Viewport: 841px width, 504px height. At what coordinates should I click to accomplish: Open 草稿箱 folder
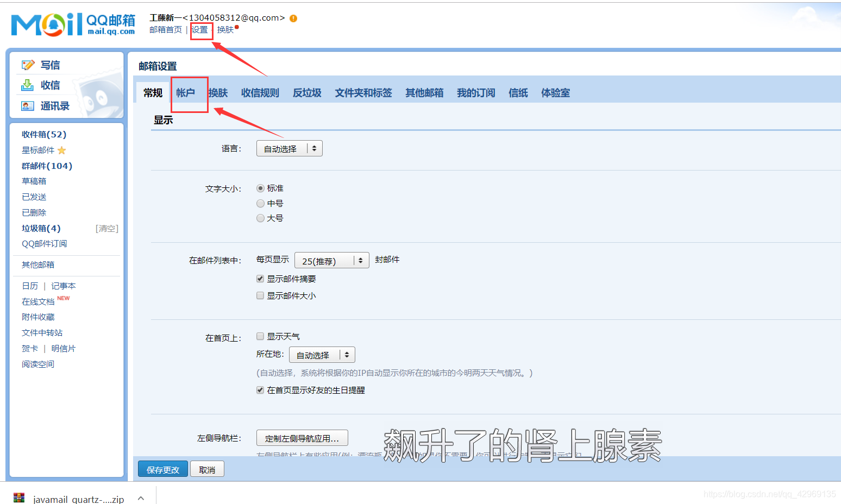pyautogui.click(x=34, y=181)
